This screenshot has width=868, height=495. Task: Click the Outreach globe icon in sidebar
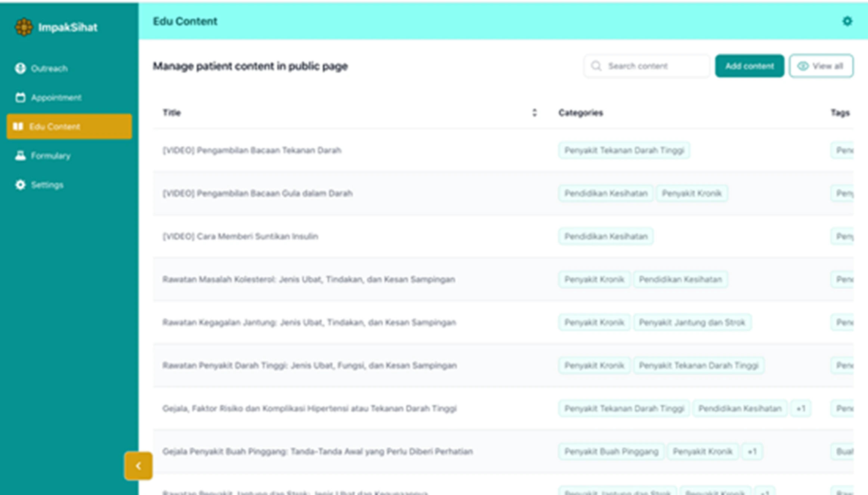point(20,68)
